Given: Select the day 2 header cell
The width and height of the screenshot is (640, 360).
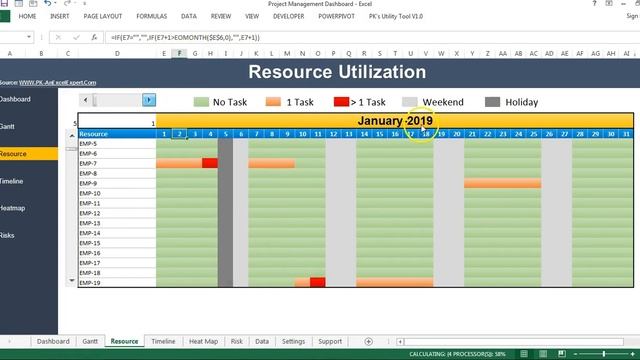Looking at the screenshot, I should 179,134.
